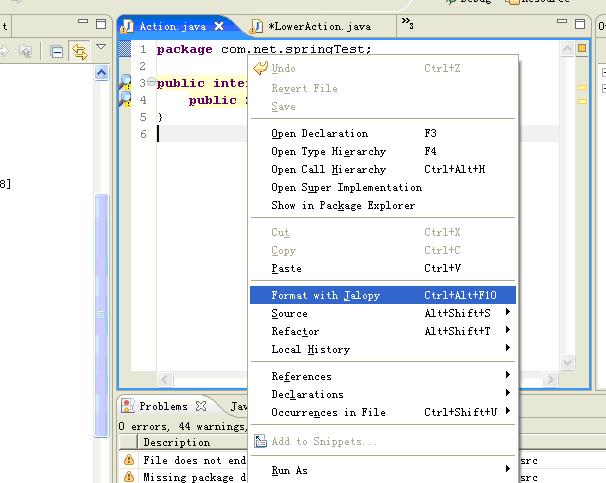Open Occurrences in File submenu
The width and height of the screenshot is (606, 483).
[383, 412]
